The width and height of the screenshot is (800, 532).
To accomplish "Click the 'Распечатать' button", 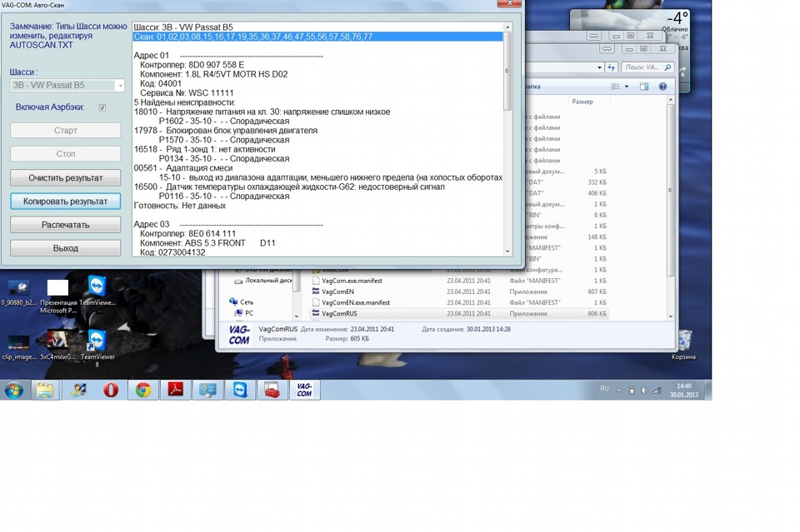I will tap(65, 225).
